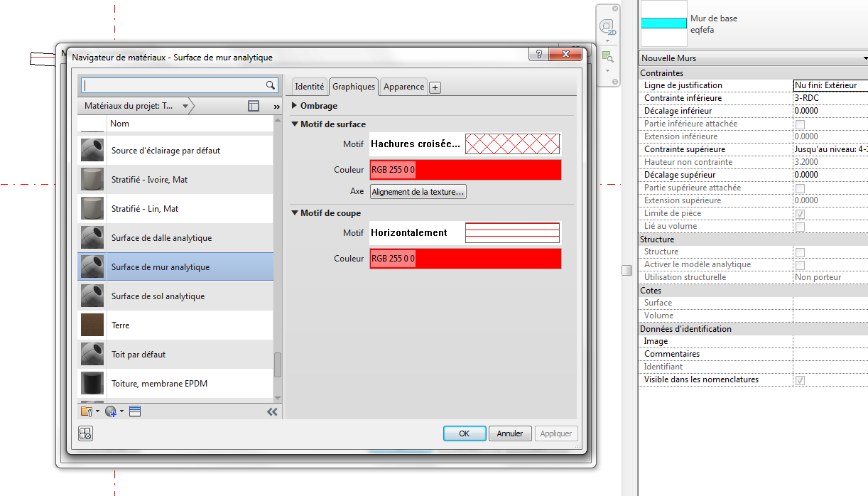The width and height of the screenshot is (868, 496).
Task: Toggle the library panel display icon
Action: pyautogui.click(x=254, y=106)
